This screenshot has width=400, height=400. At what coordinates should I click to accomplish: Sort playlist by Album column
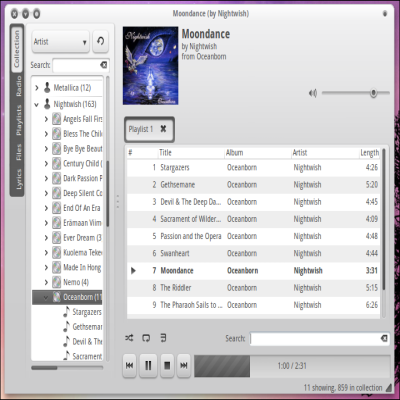point(258,153)
